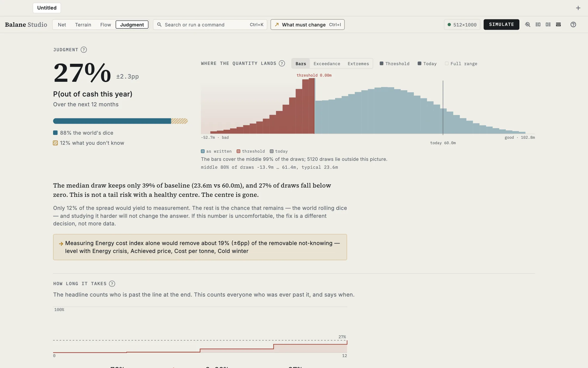Open help icon beside Where the Quantity Lands
The image size is (588, 368).
coord(282,64)
